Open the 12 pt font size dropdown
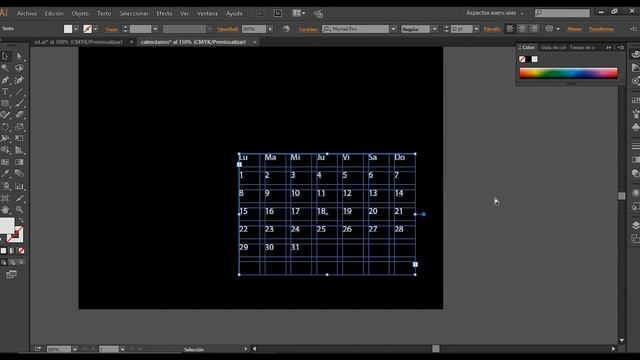640x360 pixels. pos(476,29)
